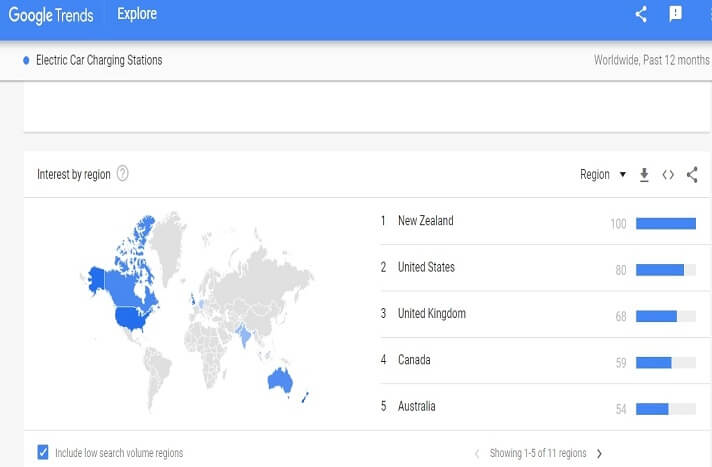Click help icon beside Interest by region

tap(123, 174)
